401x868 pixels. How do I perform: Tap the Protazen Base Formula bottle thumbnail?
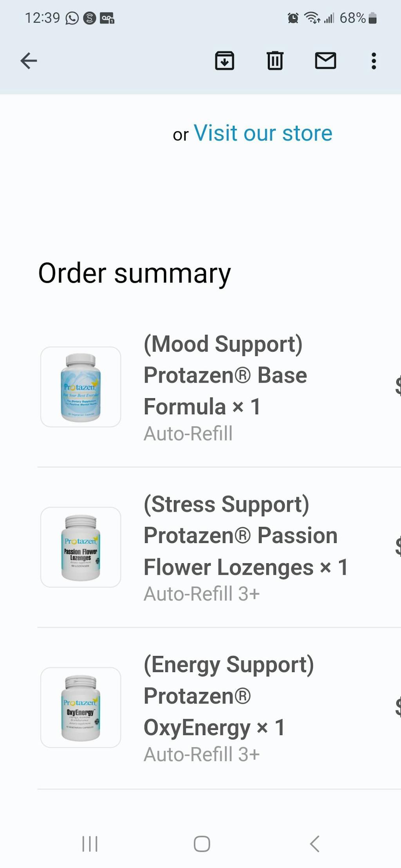pos(81,387)
